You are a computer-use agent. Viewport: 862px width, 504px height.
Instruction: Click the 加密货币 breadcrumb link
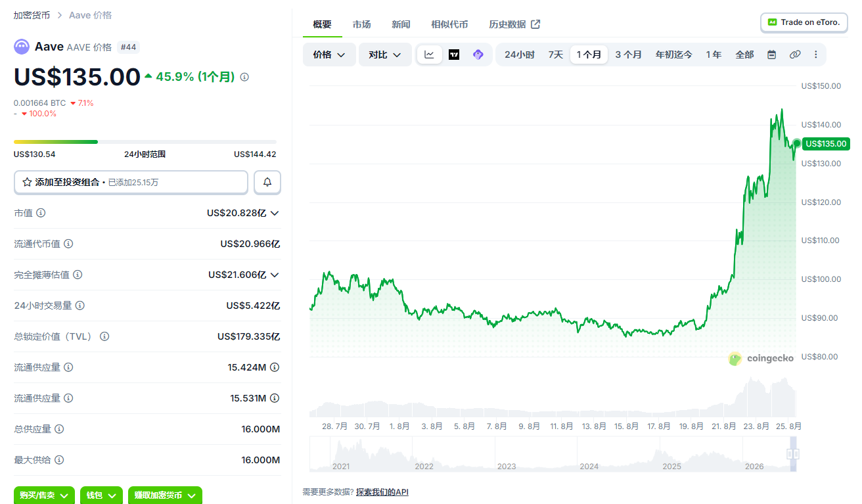coord(32,15)
